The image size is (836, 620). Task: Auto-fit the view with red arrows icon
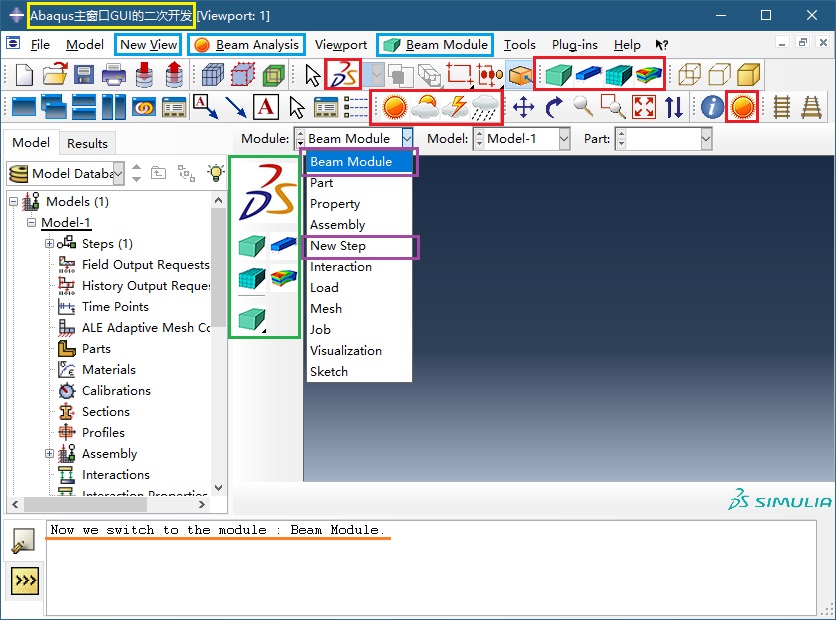pos(644,107)
